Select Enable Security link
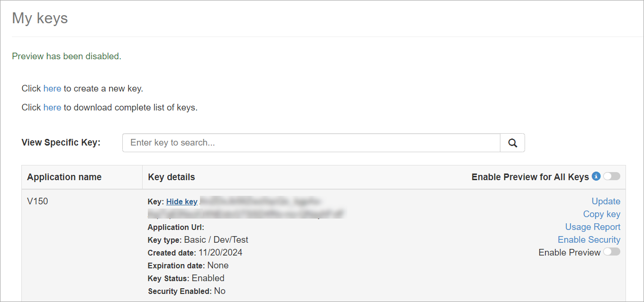Image resolution: width=644 pixels, height=302 pixels. coord(589,239)
